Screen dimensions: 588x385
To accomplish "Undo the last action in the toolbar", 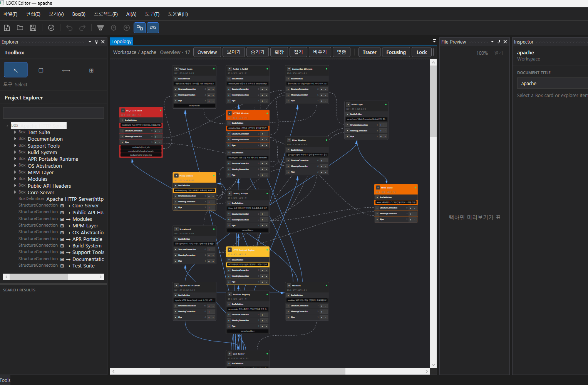I will (69, 28).
